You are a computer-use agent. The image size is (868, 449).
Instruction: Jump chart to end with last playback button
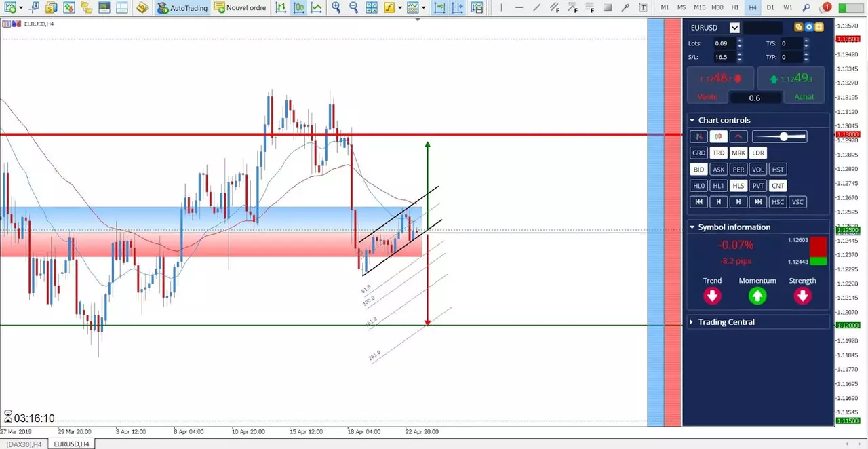pos(758,202)
